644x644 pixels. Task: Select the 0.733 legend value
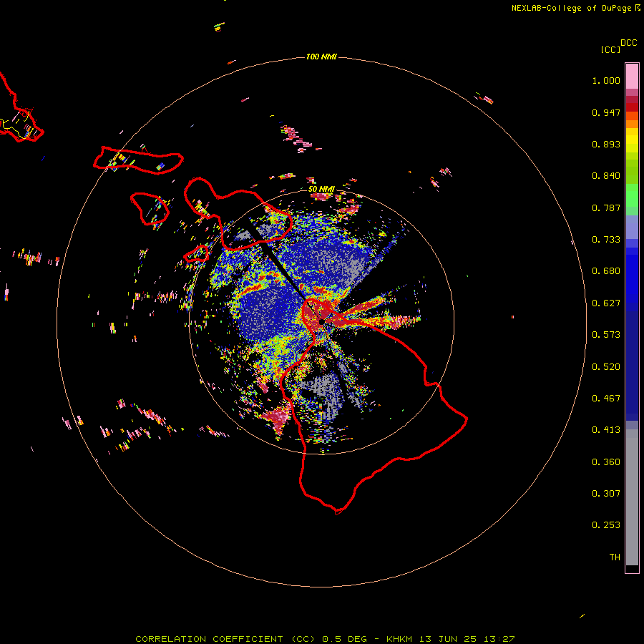coord(606,240)
